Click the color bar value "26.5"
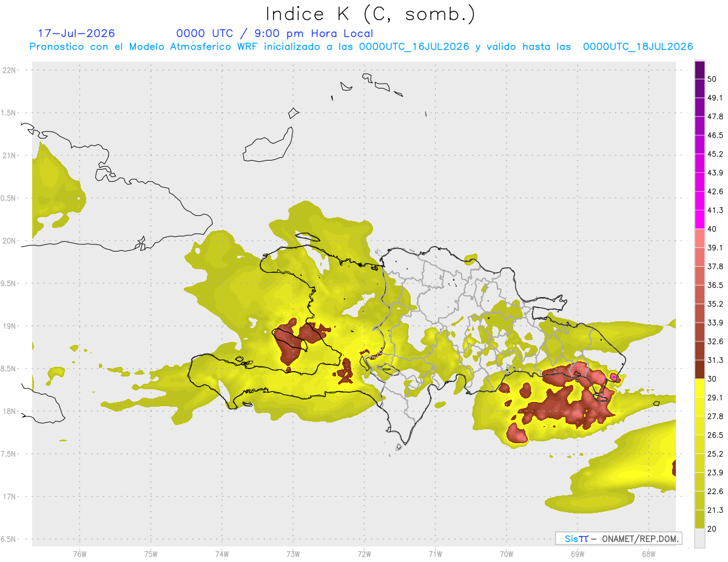Screen dimensions: 728x562 715,435
